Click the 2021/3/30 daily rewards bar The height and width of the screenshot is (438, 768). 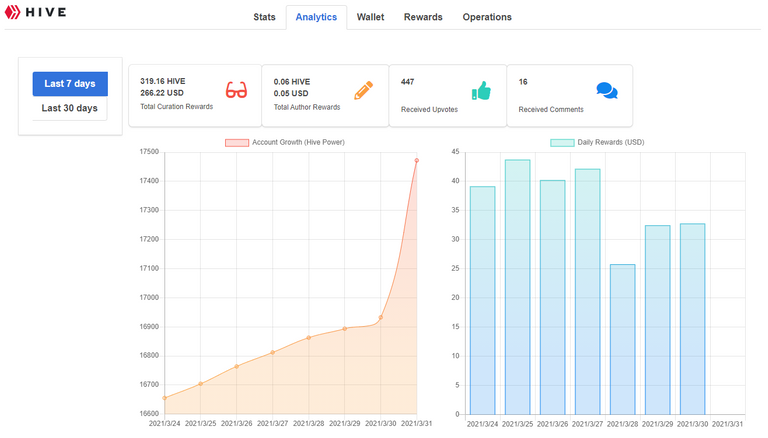[x=693, y=319]
